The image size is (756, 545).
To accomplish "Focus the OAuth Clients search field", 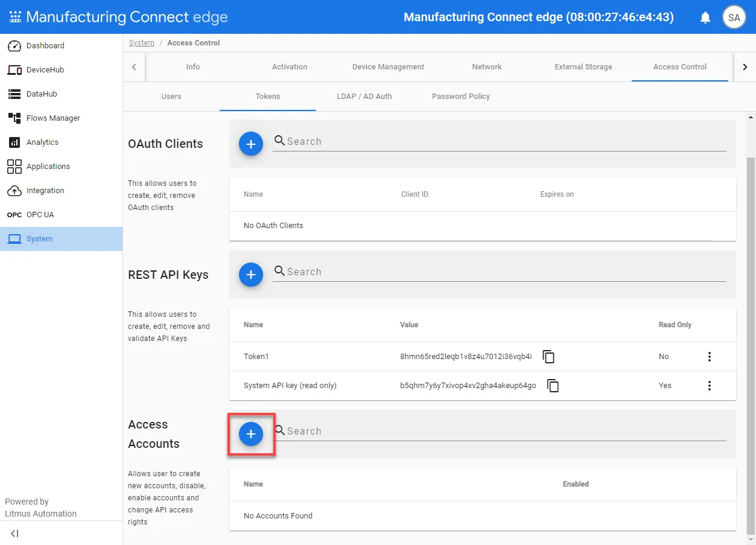I will 500,141.
